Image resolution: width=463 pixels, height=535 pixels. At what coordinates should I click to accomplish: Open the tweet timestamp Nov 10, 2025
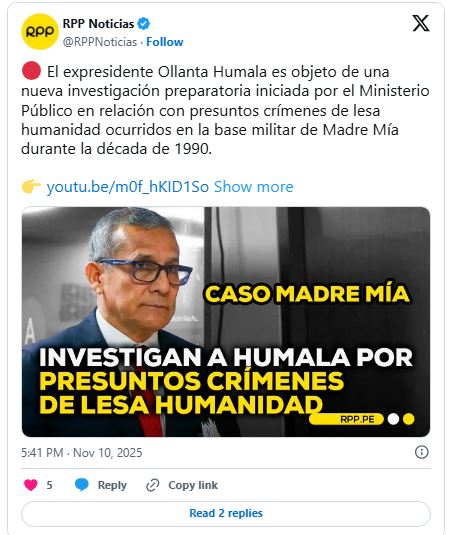point(82,453)
